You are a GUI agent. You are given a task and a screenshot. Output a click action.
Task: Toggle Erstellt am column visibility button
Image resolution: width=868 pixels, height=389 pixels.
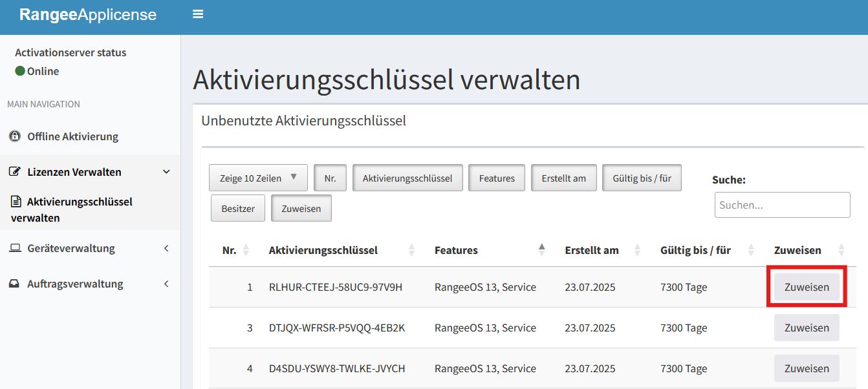pos(563,178)
